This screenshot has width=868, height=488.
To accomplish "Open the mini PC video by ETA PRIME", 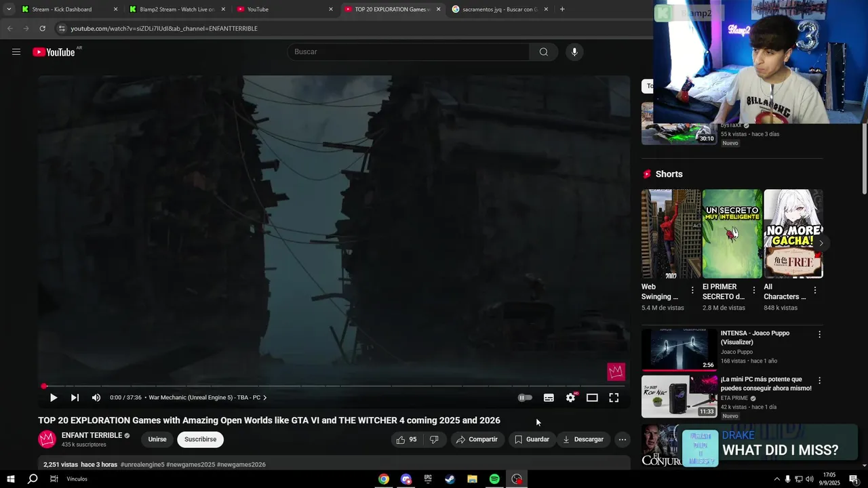I will coord(679,396).
